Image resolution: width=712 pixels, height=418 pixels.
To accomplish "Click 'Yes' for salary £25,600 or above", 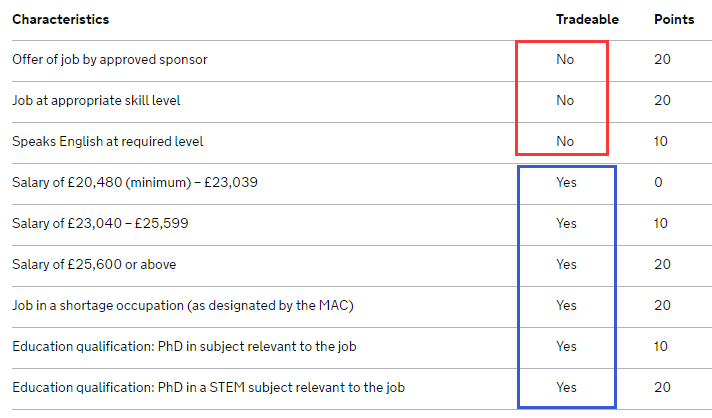I will tap(566, 265).
